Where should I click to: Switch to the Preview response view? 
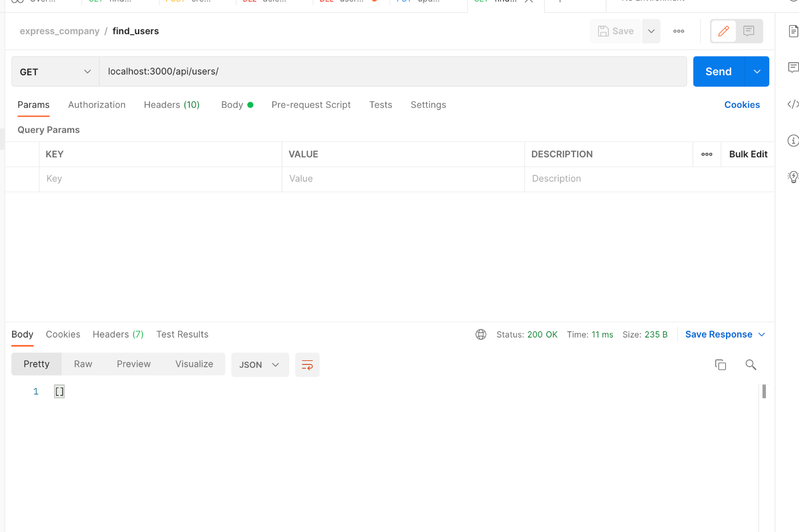(134, 364)
